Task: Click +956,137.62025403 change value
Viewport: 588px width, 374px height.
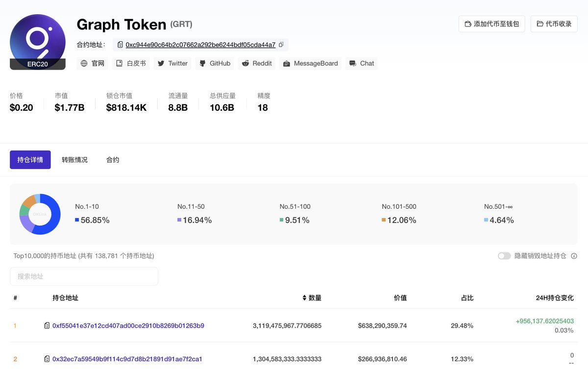Action: coord(544,321)
